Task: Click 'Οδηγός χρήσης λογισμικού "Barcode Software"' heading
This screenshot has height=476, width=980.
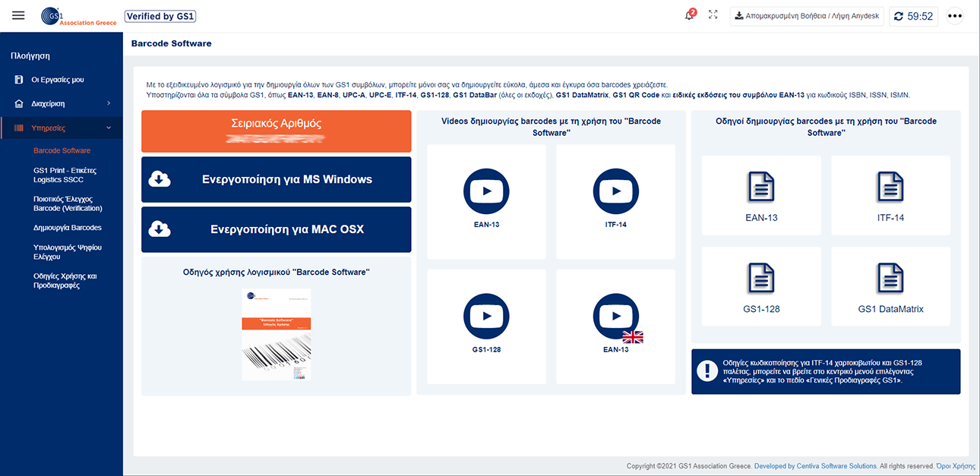Action: click(277, 272)
